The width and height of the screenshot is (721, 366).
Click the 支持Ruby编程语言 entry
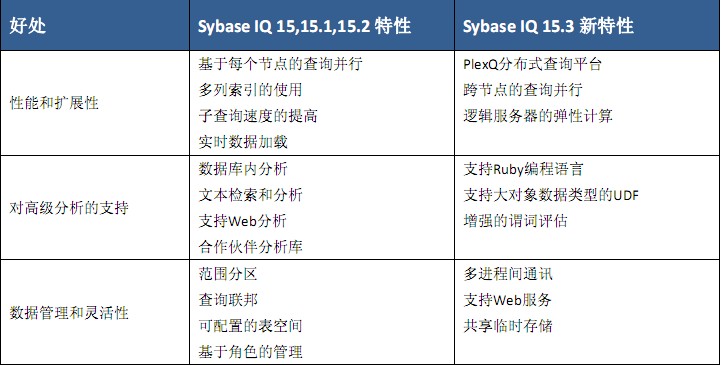click(x=523, y=169)
